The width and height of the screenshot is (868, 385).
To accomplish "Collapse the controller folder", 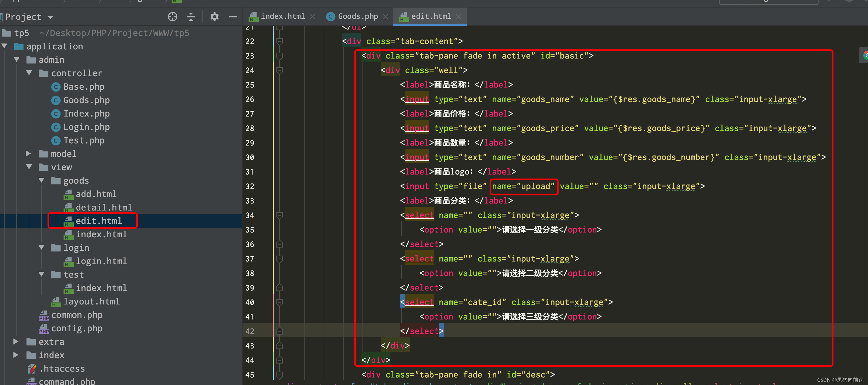I will click(x=29, y=73).
